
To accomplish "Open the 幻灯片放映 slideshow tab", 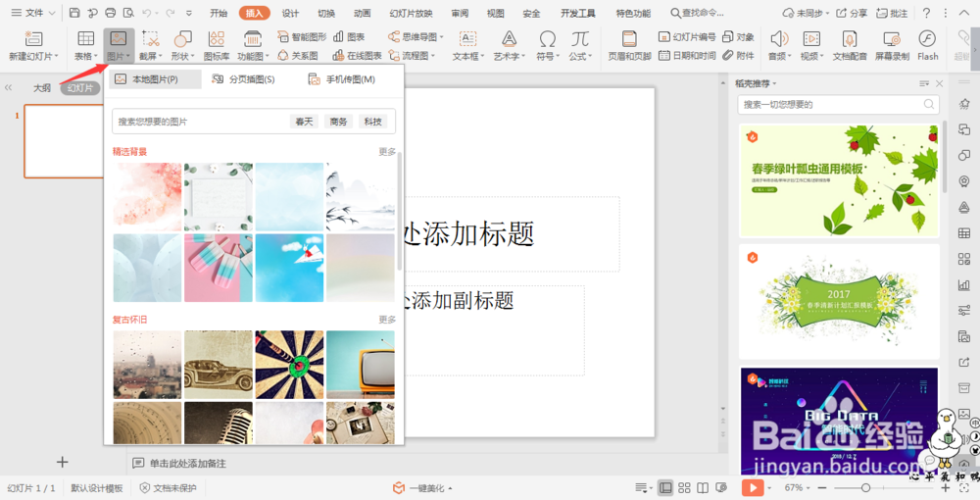I will point(411,13).
